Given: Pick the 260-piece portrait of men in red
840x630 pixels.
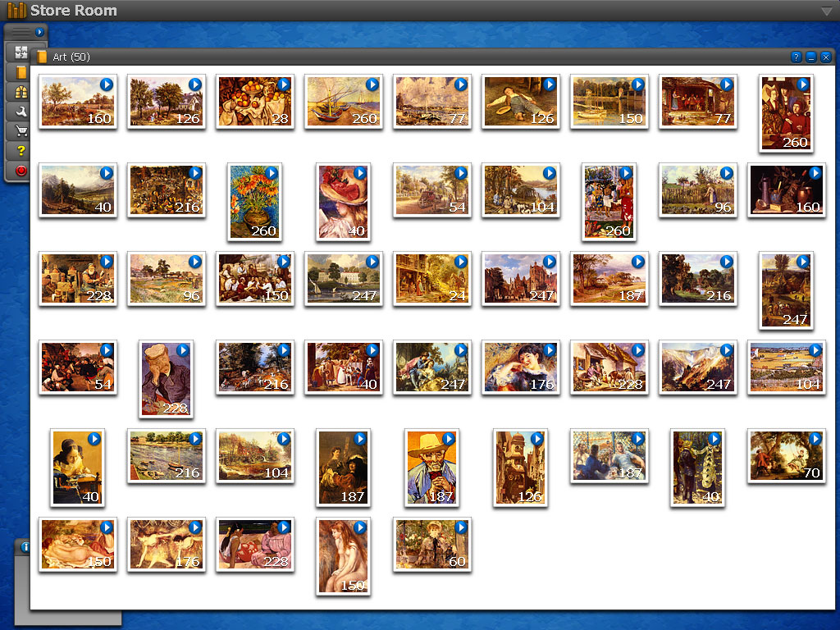Looking at the screenshot, I should 786,113.
